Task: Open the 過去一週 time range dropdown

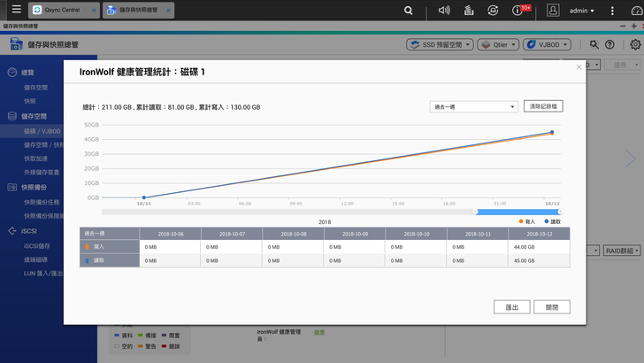Action: 473,107
